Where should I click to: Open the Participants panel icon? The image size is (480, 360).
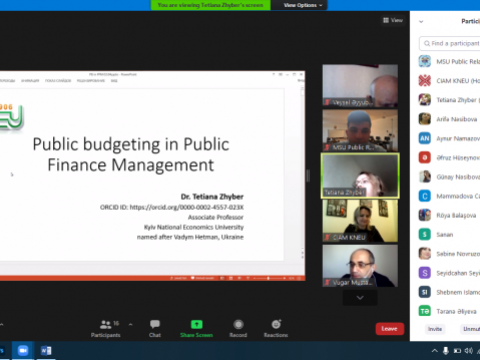106,324
